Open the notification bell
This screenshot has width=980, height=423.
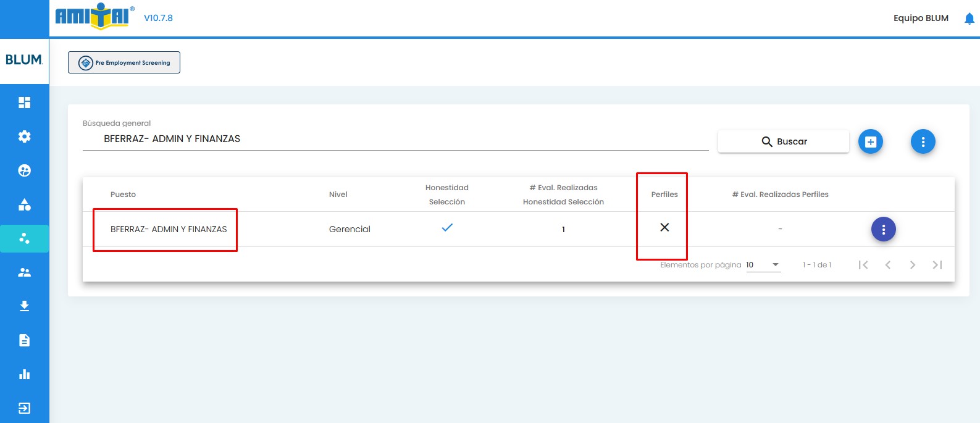pyautogui.click(x=969, y=19)
